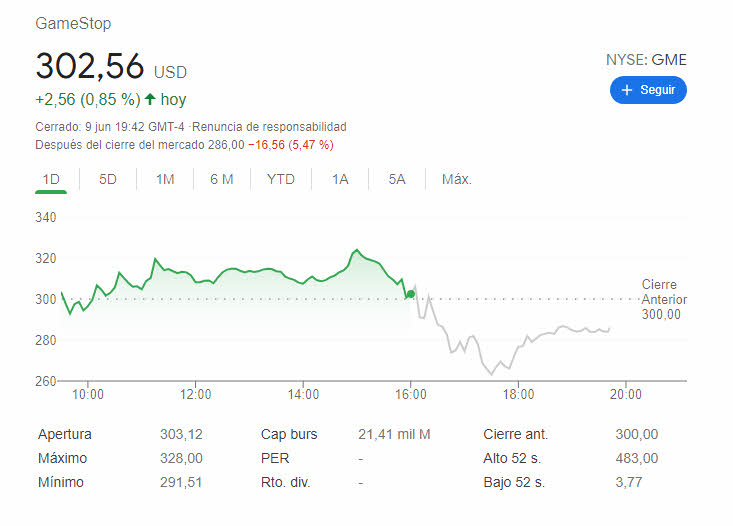Click the green closing price dot
The width and height of the screenshot is (733, 526).
coord(410,293)
